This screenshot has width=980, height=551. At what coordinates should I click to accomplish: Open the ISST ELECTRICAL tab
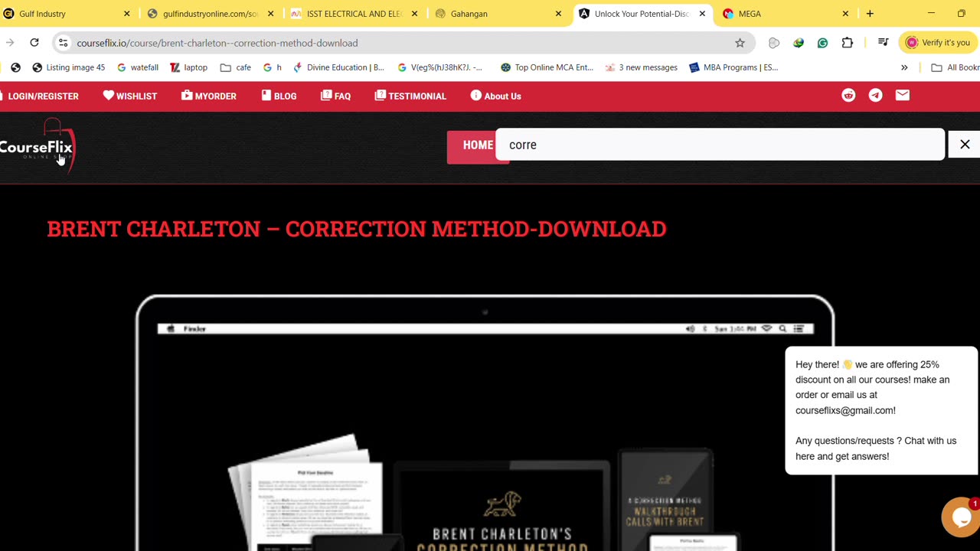pyautogui.click(x=354, y=14)
